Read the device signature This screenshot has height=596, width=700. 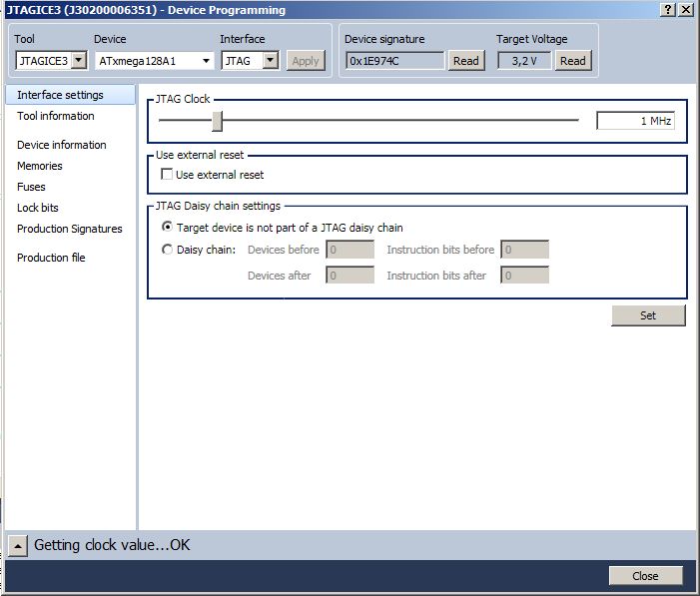[466, 61]
